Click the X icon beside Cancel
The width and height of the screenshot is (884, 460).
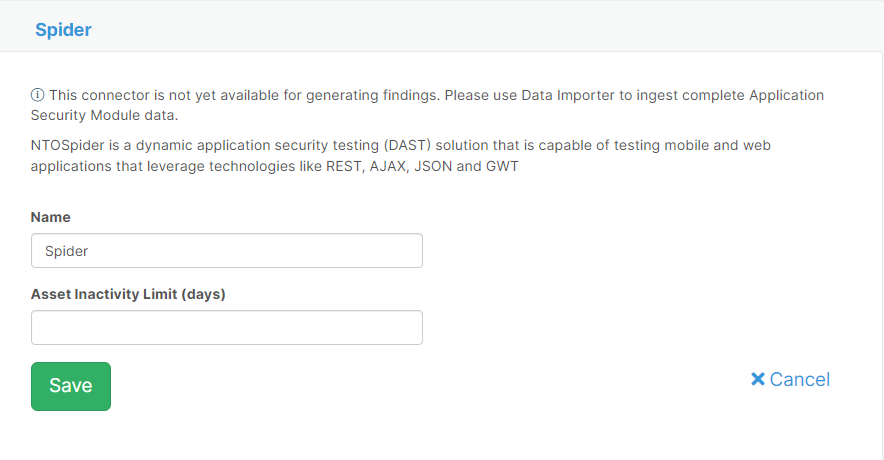pyautogui.click(x=757, y=379)
